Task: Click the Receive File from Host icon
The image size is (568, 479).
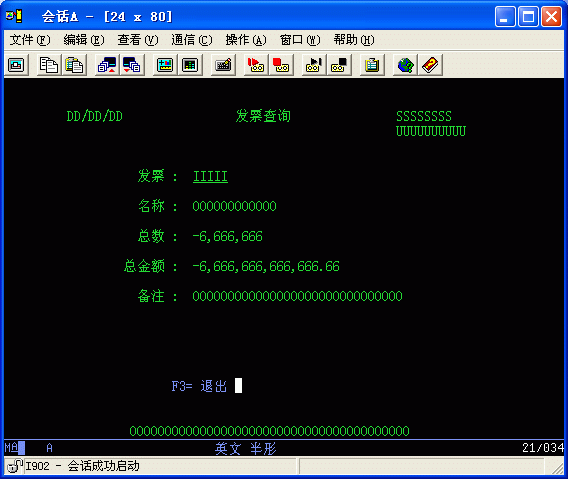Action: point(132,65)
